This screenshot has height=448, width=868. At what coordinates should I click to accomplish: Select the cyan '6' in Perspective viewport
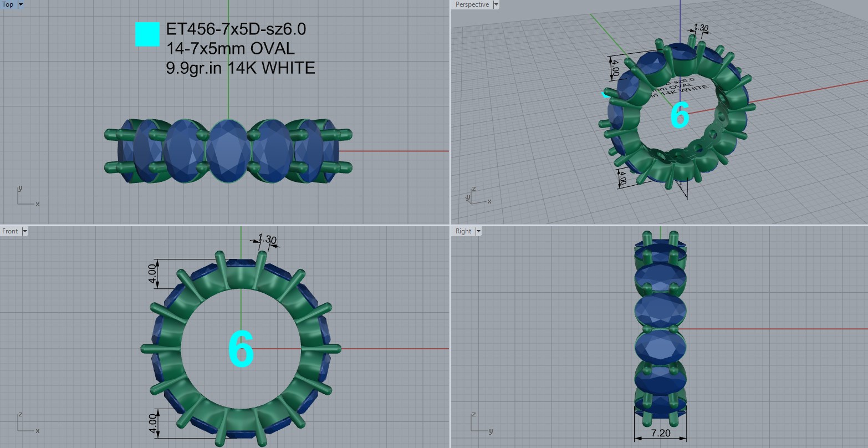tap(680, 115)
